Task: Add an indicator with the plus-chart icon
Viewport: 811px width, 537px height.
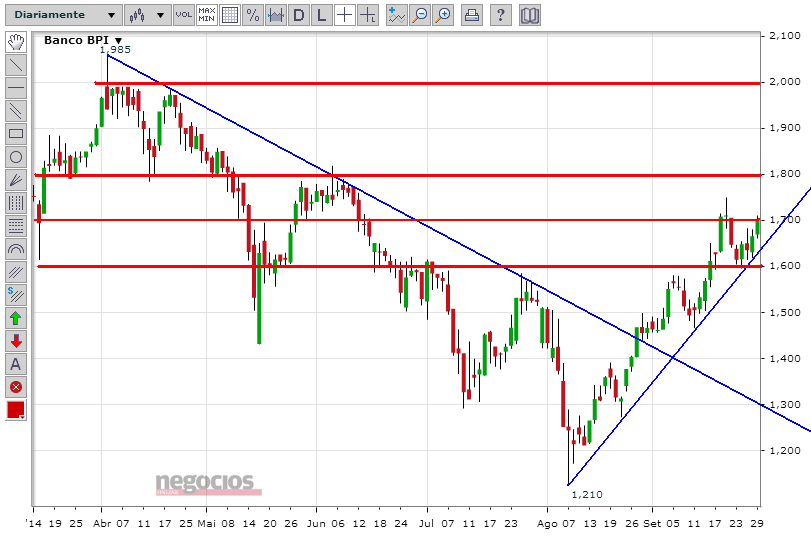Action: [x=397, y=15]
